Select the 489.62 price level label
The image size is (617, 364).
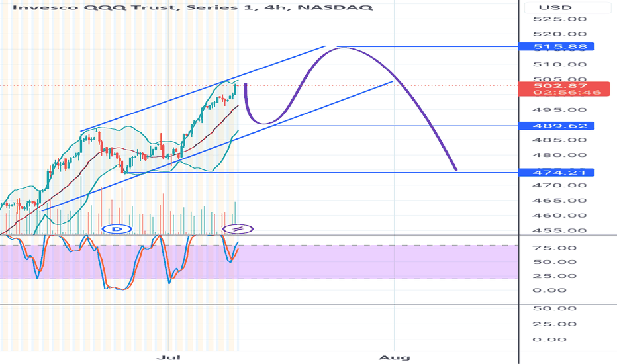click(556, 126)
